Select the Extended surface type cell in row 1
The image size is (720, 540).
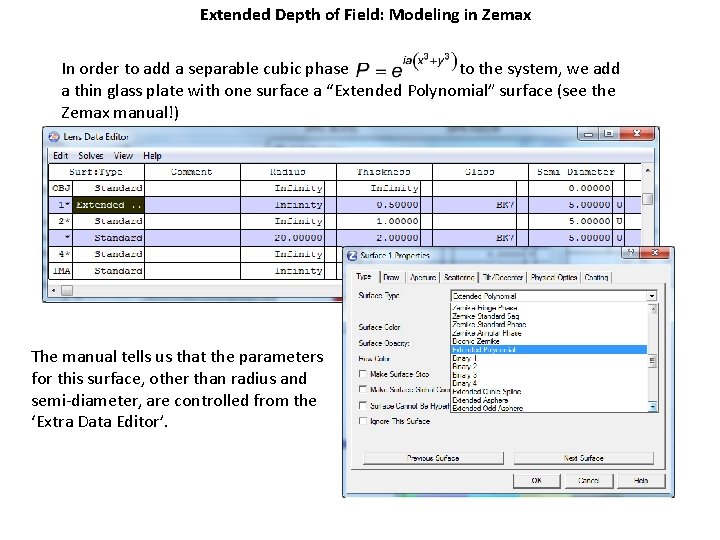point(109,205)
